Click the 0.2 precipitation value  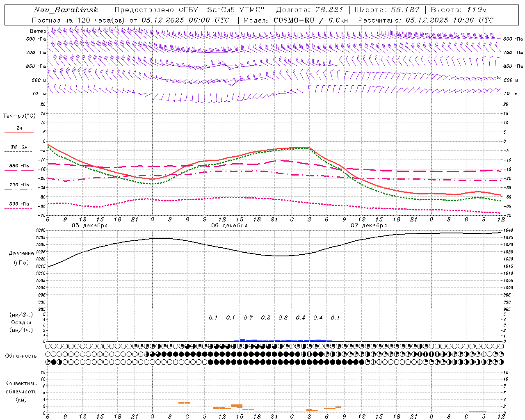click(266, 318)
